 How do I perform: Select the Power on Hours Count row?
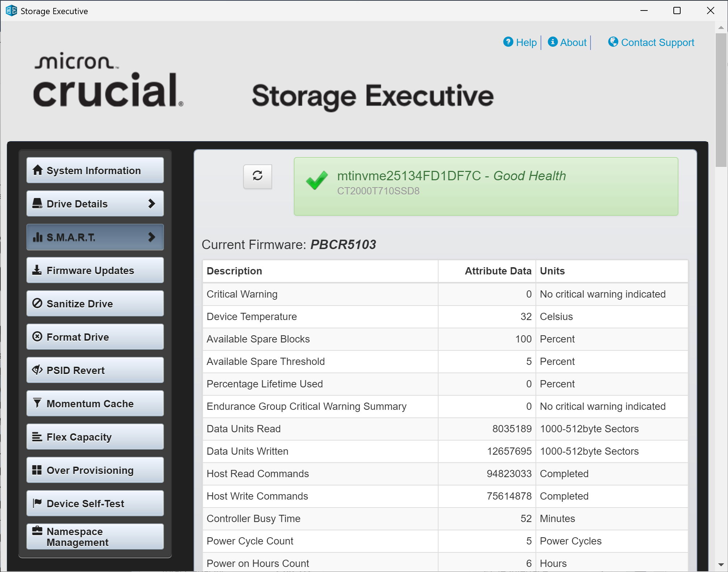(x=445, y=562)
